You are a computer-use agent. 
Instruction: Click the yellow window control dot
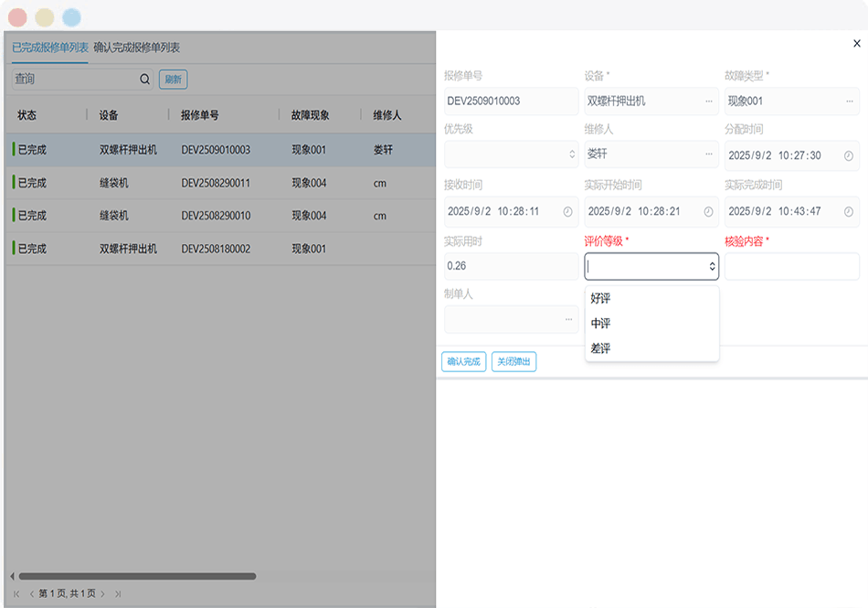(x=45, y=17)
